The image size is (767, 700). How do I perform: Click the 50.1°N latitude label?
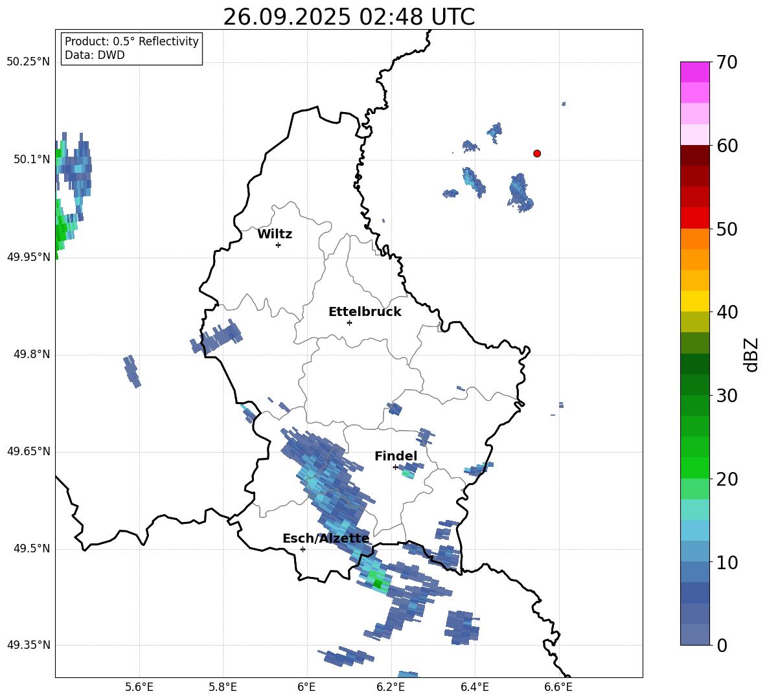(x=32, y=159)
